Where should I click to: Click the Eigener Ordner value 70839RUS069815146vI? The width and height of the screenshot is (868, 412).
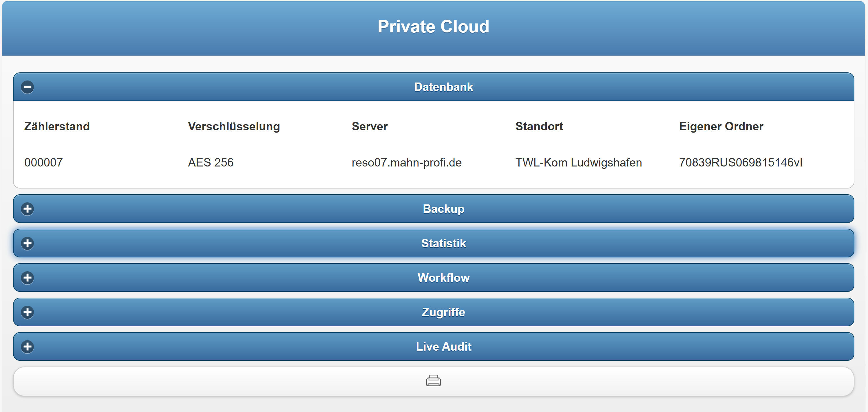tap(740, 163)
